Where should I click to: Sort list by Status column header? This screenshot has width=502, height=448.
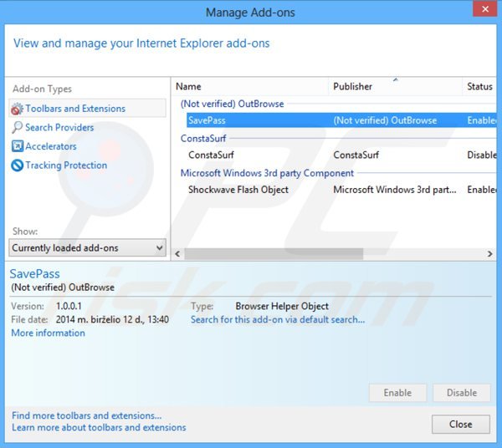pos(479,87)
